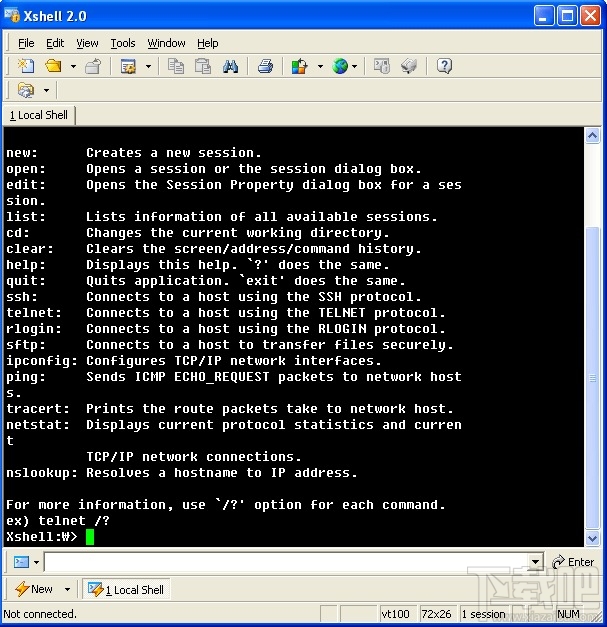Screen dimensions: 607x627
Task: Click the Disconnect toolbar icon
Action: tap(93, 66)
